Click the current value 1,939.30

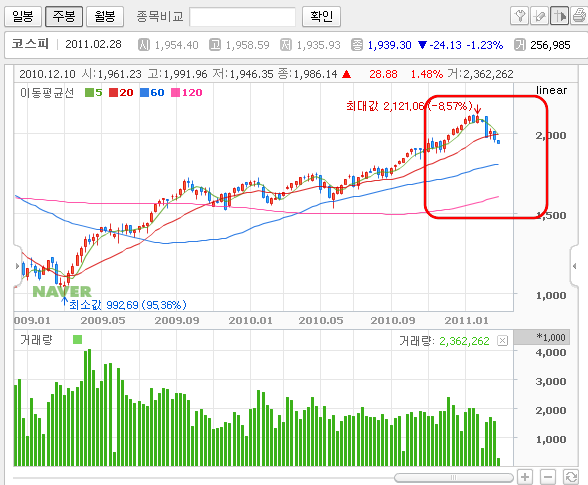click(x=389, y=45)
